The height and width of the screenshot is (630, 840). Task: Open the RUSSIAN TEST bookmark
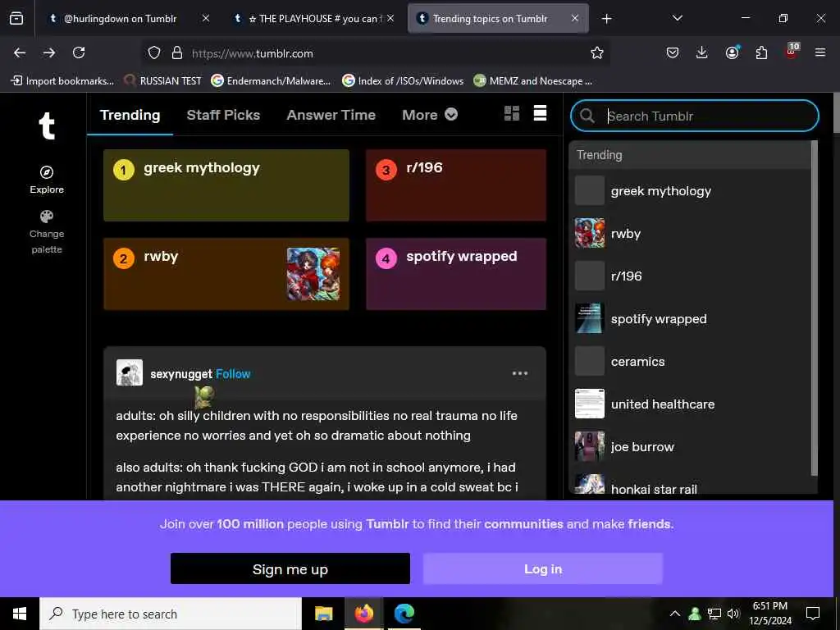[162, 81]
